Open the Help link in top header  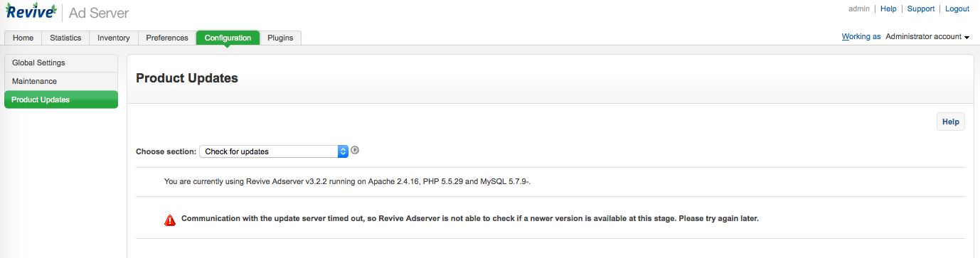point(888,9)
